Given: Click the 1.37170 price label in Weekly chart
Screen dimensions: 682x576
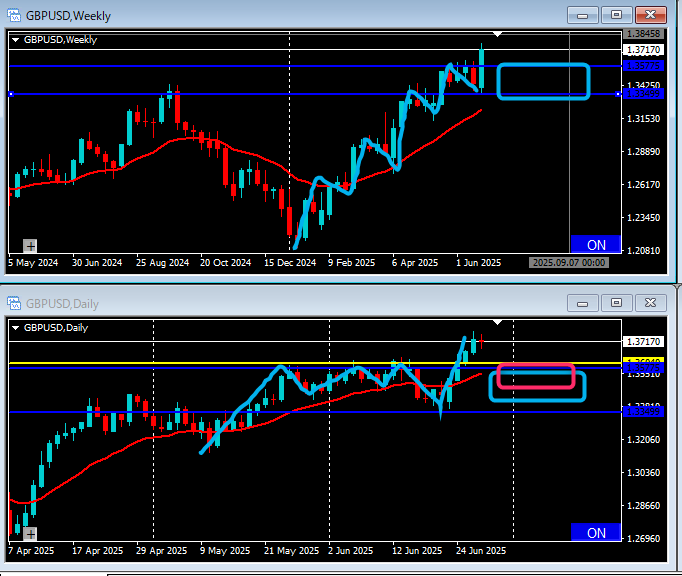Looking at the screenshot, I should [x=644, y=50].
